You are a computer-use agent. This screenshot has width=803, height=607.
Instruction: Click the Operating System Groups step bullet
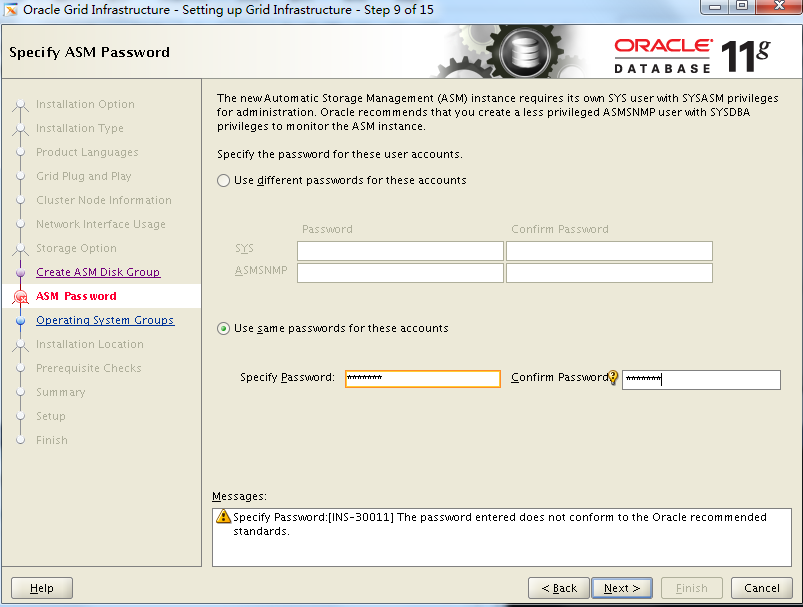tap(20, 321)
